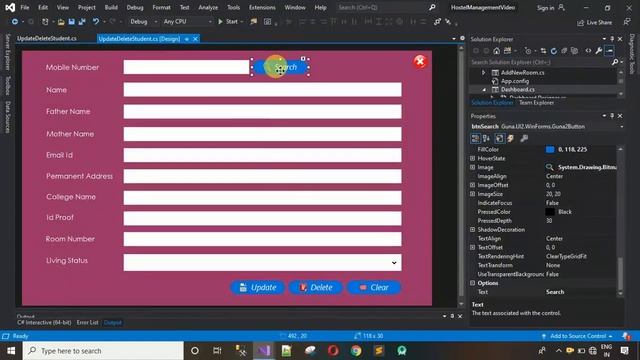
Task: Switch to the UpdateDeleteStudent.cs code tab
Action: (47, 39)
